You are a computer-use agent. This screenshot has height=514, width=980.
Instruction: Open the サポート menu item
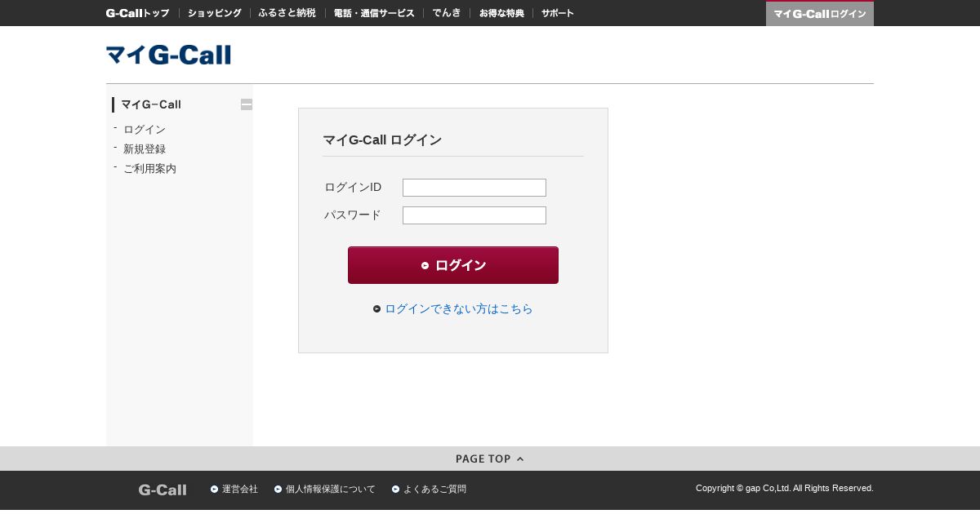[x=558, y=13]
